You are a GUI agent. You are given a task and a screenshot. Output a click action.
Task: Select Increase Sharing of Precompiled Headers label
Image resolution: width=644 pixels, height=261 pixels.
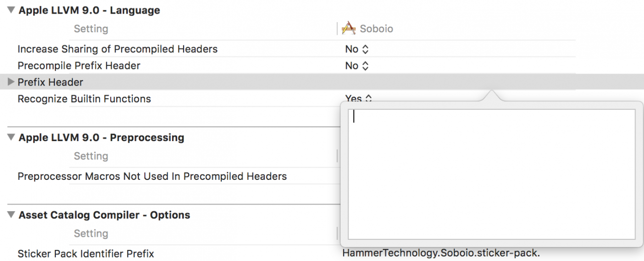pos(118,49)
